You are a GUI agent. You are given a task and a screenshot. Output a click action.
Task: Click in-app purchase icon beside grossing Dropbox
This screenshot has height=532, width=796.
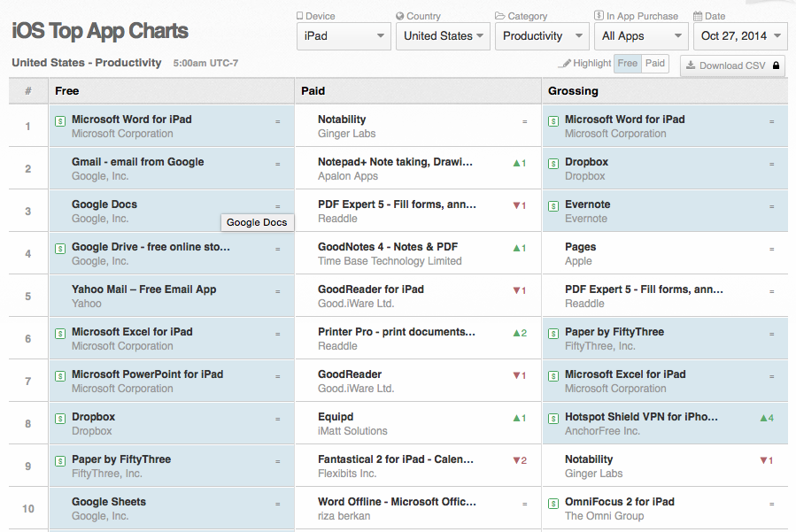tap(553, 164)
